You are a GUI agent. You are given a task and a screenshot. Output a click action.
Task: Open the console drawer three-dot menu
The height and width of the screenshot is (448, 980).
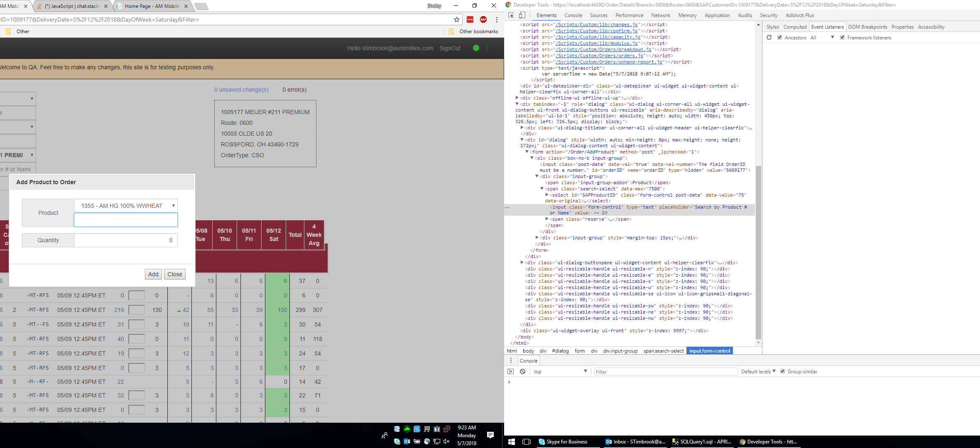tap(511, 360)
